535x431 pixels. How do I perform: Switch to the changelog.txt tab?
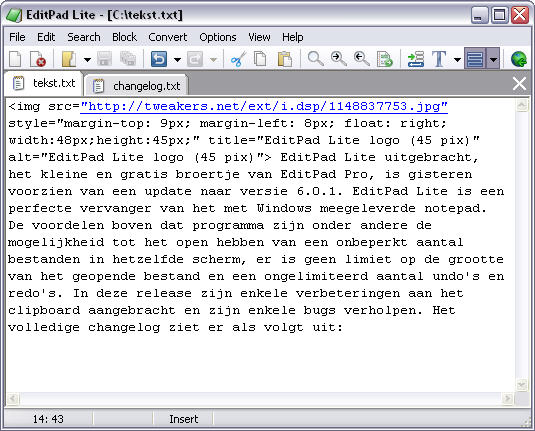point(136,85)
